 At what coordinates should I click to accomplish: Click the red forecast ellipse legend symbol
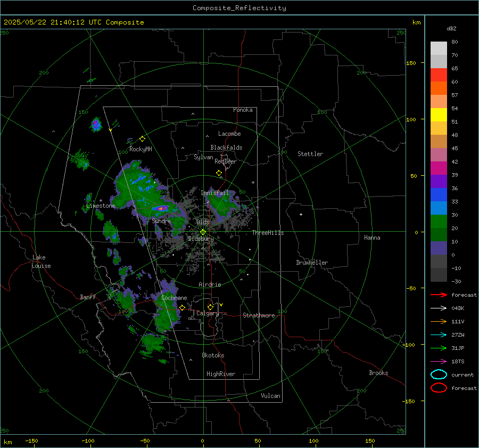[x=439, y=388]
